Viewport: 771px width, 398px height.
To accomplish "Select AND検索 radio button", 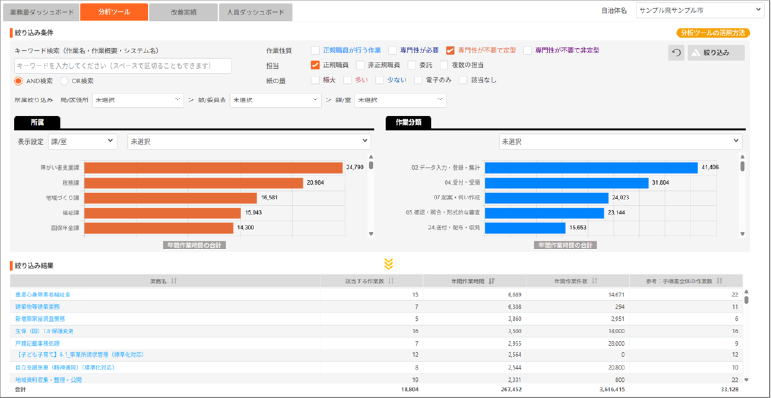I will [x=19, y=81].
